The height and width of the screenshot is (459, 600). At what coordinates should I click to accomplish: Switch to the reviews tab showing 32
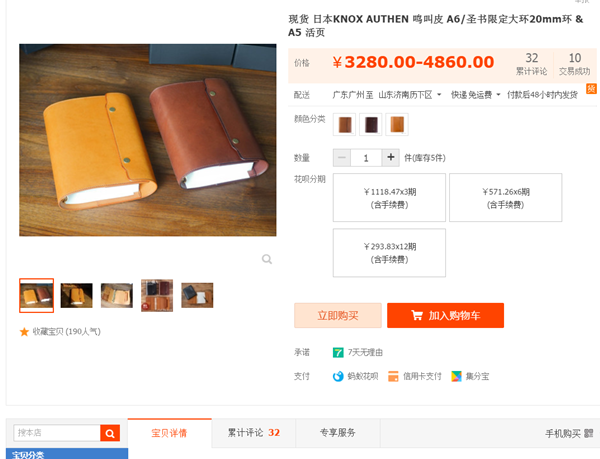(254, 433)
